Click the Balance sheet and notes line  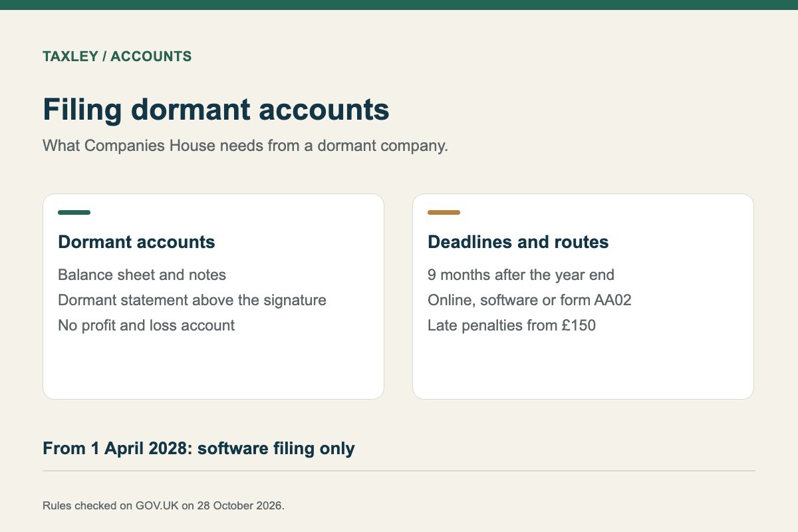tap(142, 275)
